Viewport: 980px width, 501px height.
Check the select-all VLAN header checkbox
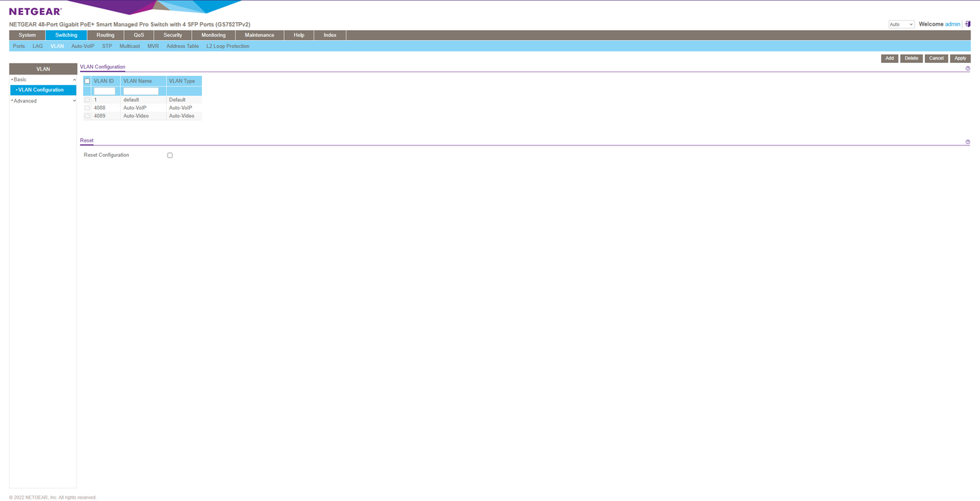[87, 81]
